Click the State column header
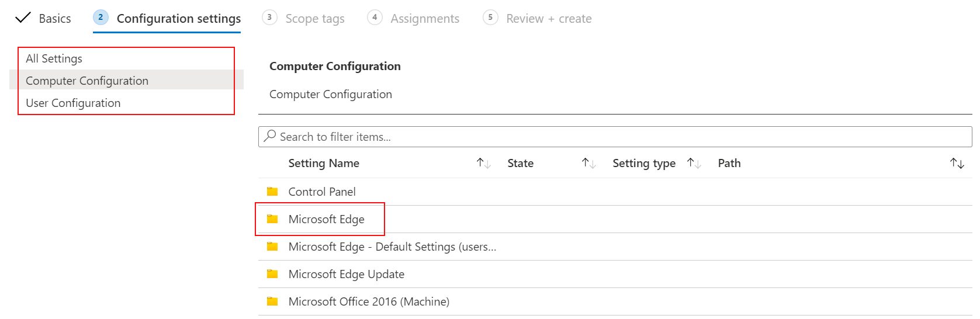The height and width of the screenshot is (319, 980). pyautogui.click(x=520, y=163)
